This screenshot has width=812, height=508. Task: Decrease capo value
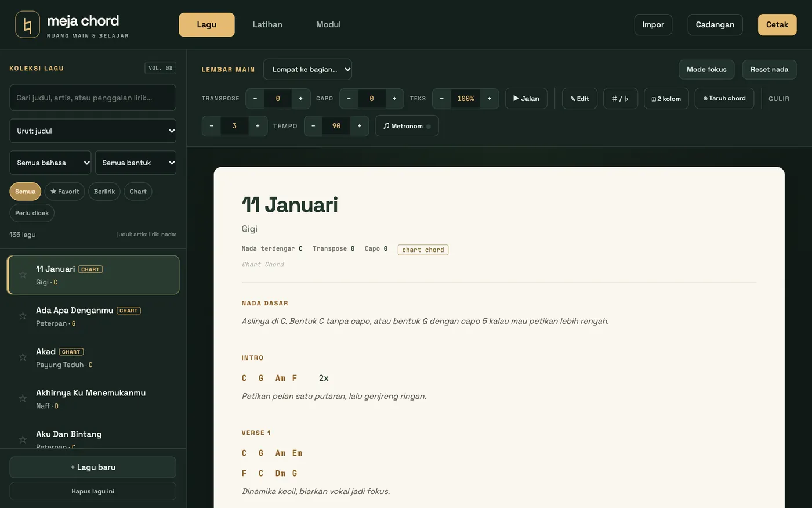349,99
